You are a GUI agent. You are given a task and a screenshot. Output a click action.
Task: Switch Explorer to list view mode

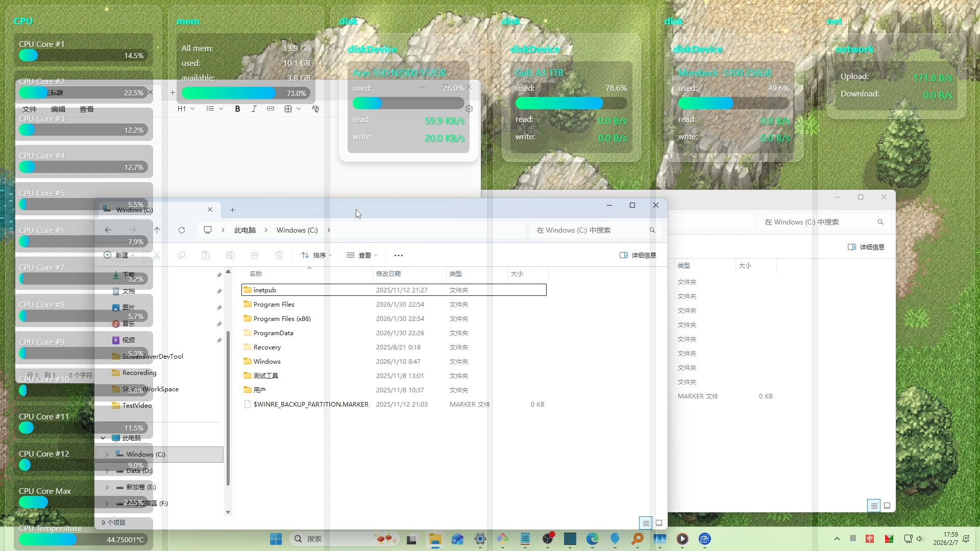(645, 523)
